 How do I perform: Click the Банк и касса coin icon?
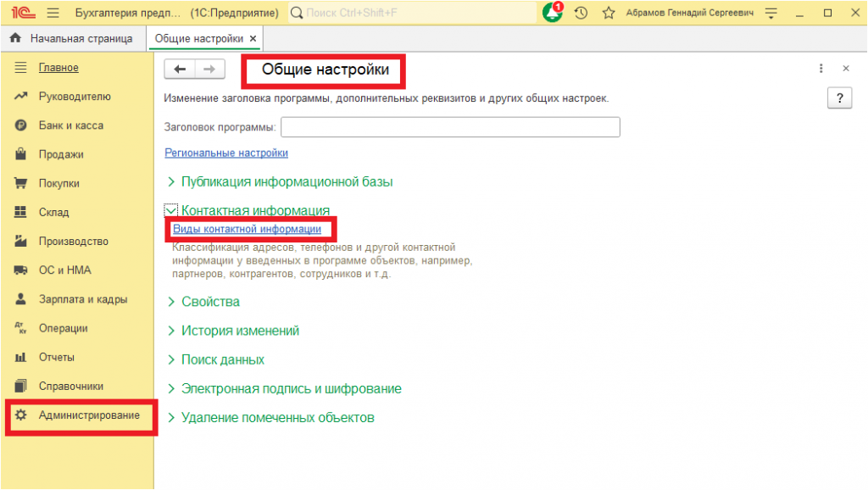click(20, 125)
